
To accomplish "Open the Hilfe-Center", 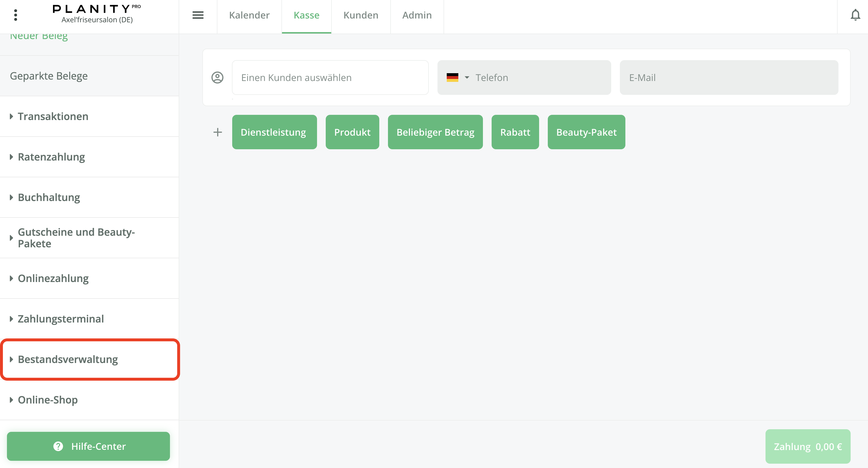I will point(88,446).
